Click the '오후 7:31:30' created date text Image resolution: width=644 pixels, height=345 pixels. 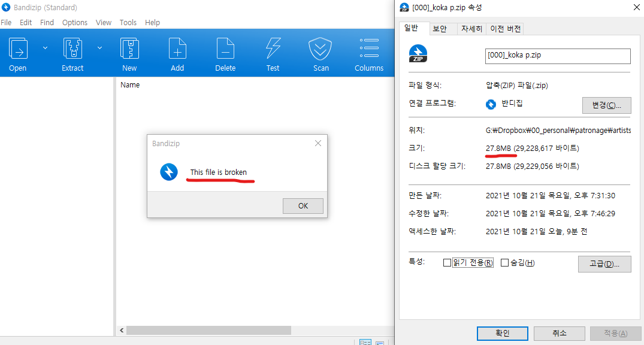[x=594, y=196]
